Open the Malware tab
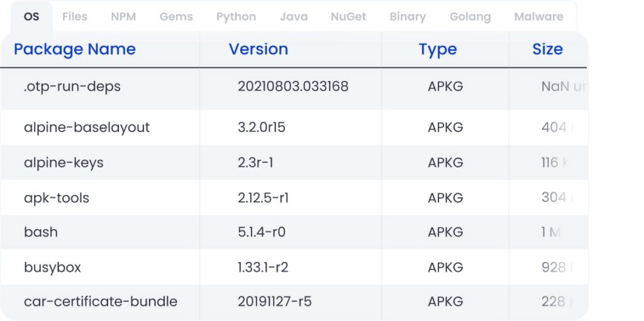 point(539,17)
